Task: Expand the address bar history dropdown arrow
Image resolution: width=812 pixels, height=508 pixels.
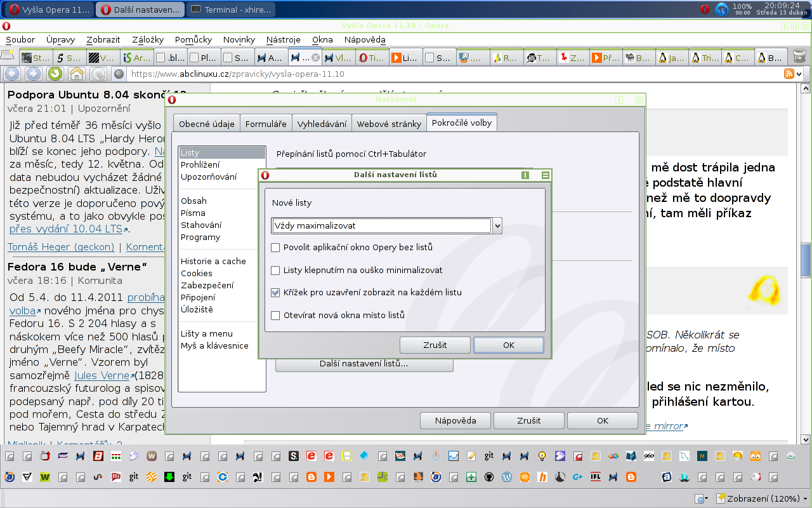Action: coord(800,74)
